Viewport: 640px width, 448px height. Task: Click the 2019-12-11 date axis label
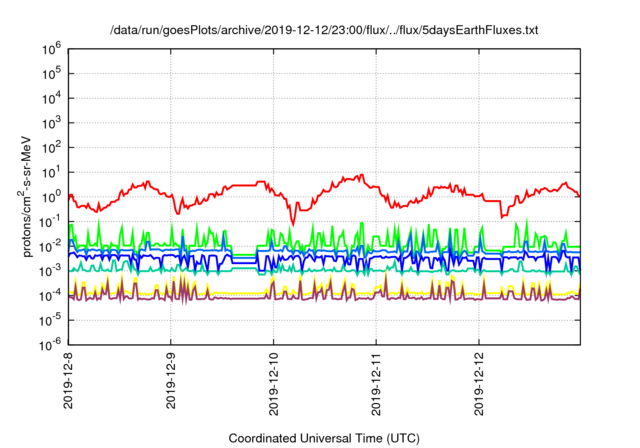[x=376, y=384]
